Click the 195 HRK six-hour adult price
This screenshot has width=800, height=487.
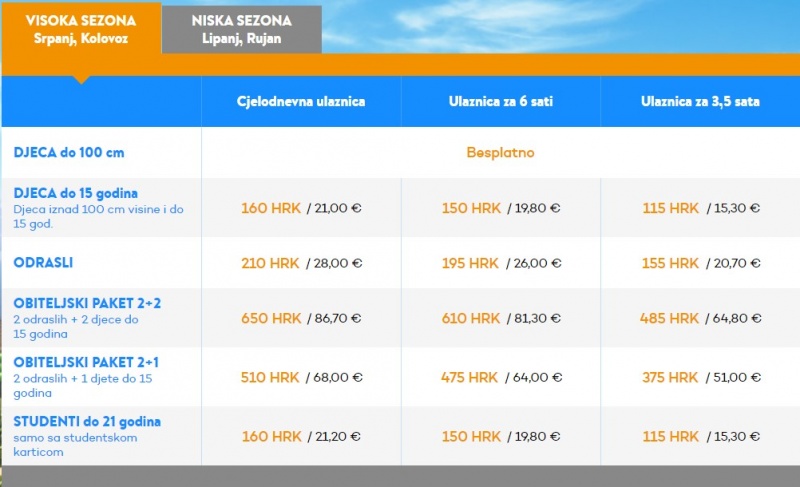coord(471,263)
